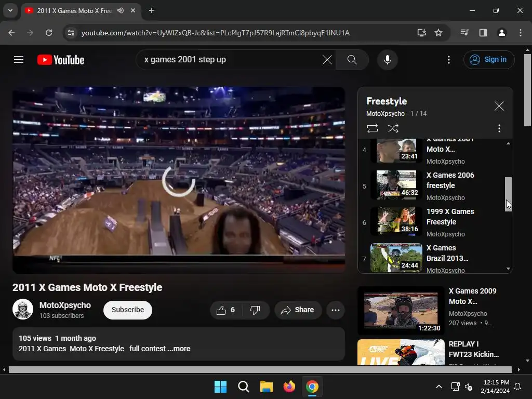Share the 2011 X Games video
The height and width of the screenshot is (399, 532).
pyautogui.click(x=298, y=310)
